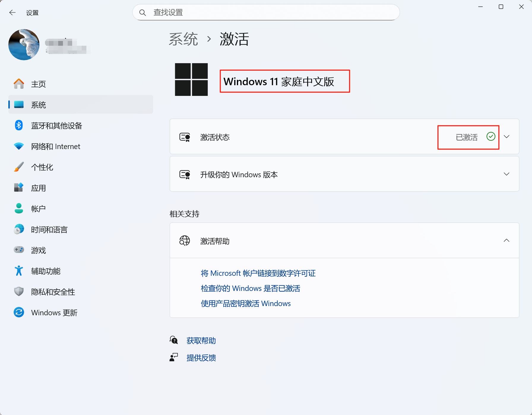The height and width of the screenshot is (415, 532).
Task: Click the Accessibility figure icon
Action: [19, 271]
